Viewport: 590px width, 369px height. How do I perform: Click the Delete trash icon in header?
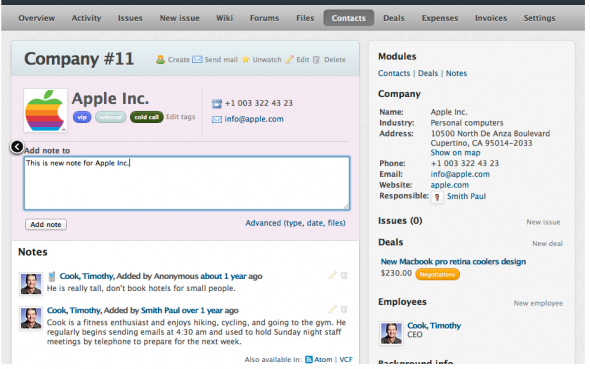316,59
